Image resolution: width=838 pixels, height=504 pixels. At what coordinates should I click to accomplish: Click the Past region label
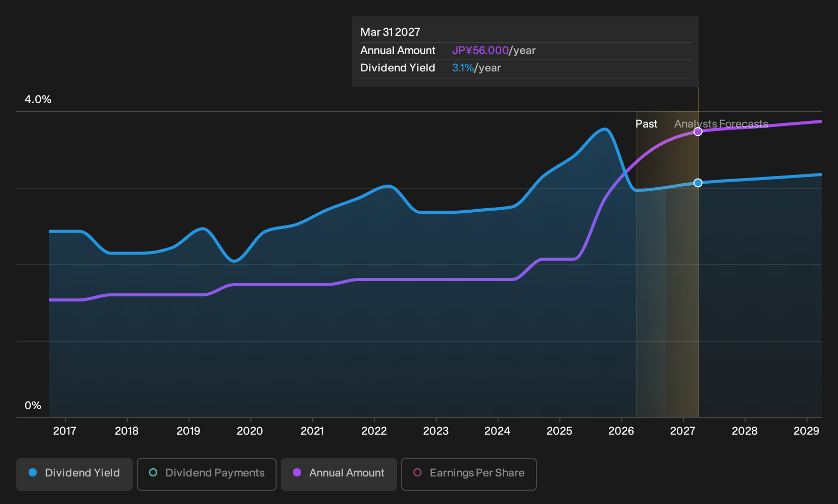(x=646, y=124)
